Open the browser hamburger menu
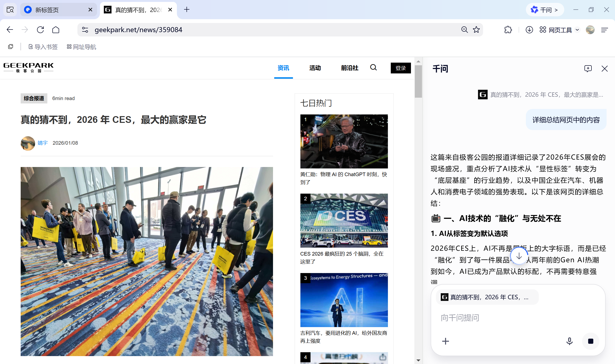This screenshot has width=615, height=364. (x=604, y=30)
